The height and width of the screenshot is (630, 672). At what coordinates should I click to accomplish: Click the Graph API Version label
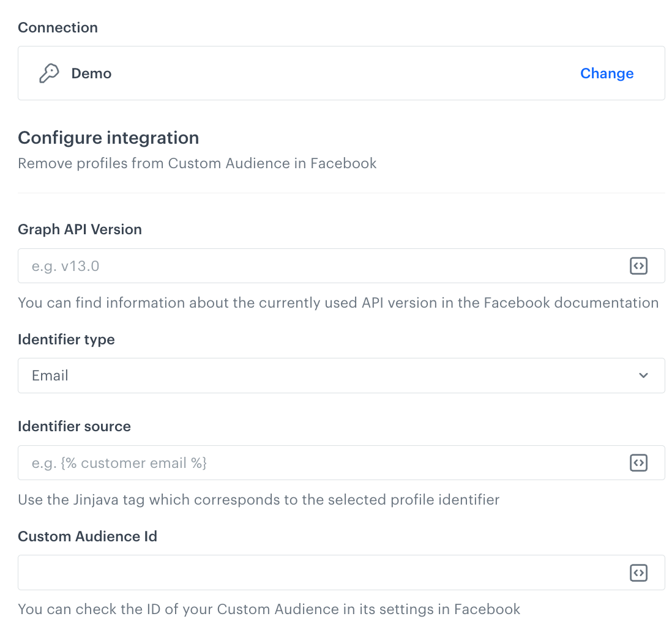point(80,229)
